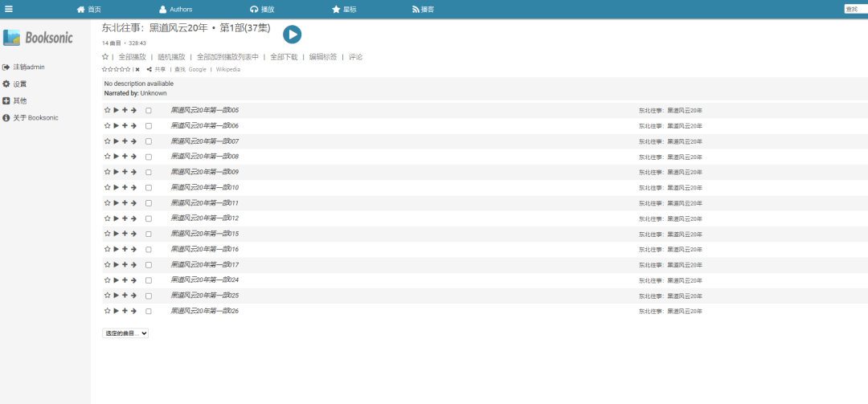Clear the rating using the X icon
The image size is (868, 404).
[137, 69]
